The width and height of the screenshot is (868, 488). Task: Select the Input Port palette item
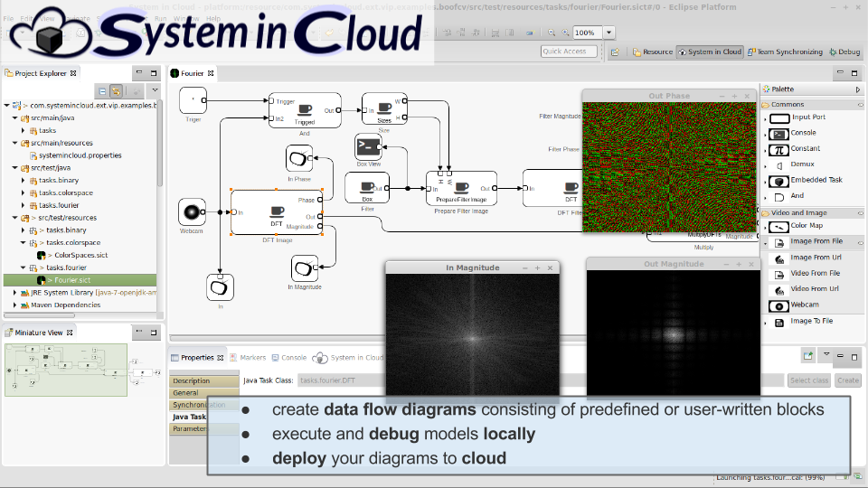pyautogui.click(x=797, y=117)
